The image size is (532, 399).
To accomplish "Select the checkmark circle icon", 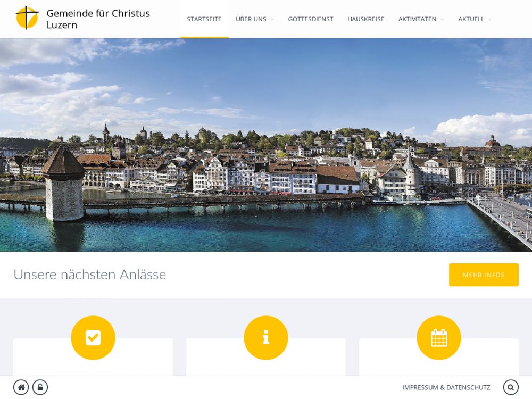I will tap(93, 338).
